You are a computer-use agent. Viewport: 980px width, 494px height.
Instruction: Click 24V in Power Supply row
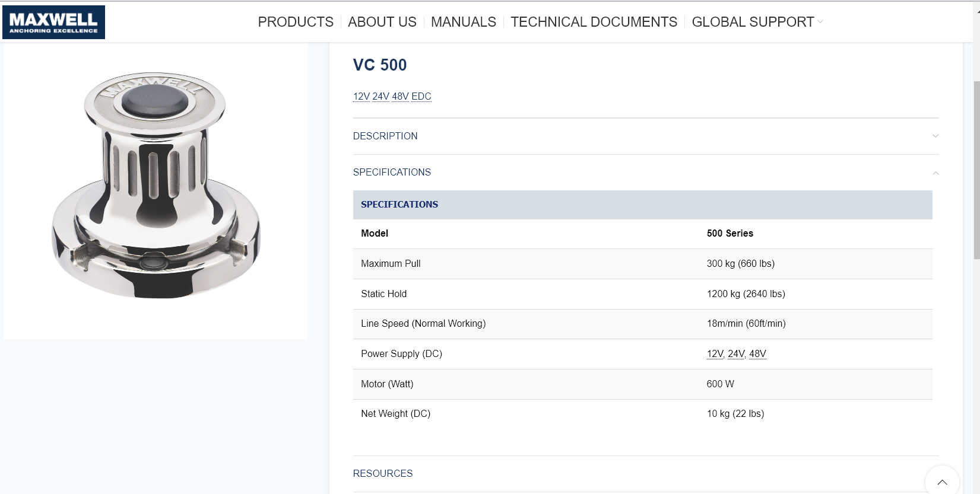(x=737, y=354)
